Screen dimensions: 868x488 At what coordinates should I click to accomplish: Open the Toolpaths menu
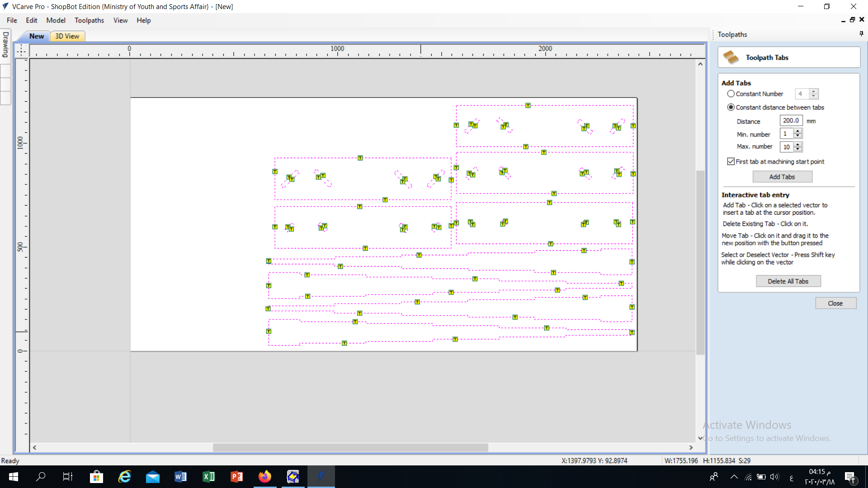click(89, 20)
